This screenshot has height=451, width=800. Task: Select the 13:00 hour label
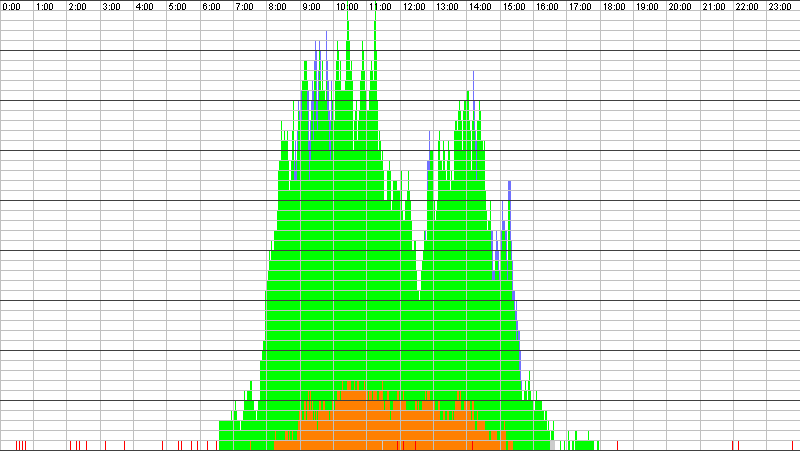[447, 7]
